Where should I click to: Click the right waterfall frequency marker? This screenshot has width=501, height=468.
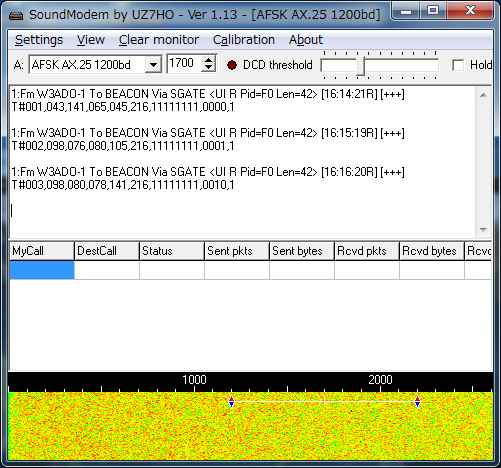(x=417, y=402)
